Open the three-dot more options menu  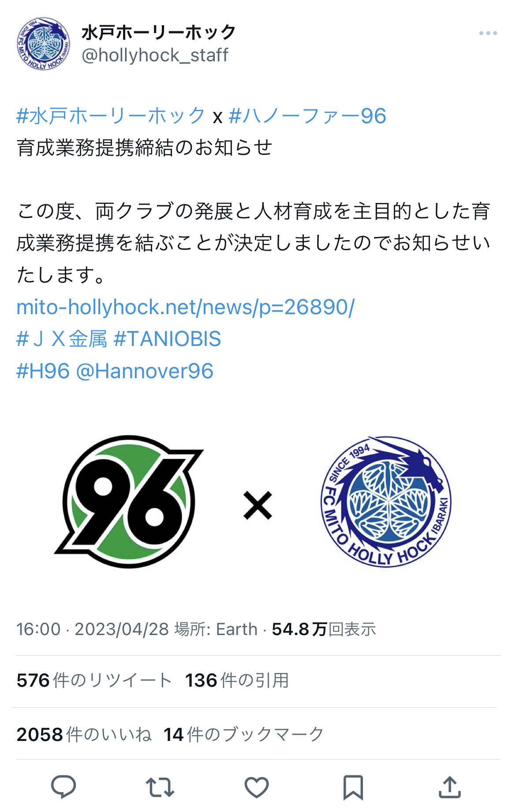488,33
